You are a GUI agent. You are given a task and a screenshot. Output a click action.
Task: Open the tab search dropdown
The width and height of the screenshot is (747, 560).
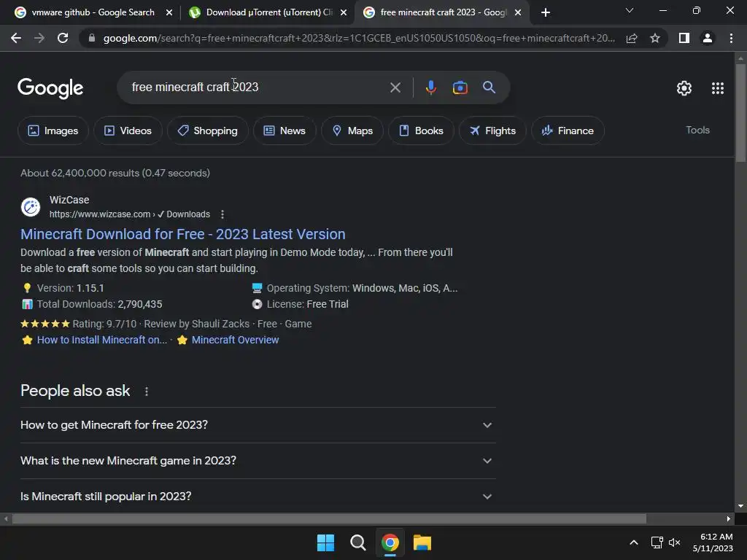coord(630,10)
